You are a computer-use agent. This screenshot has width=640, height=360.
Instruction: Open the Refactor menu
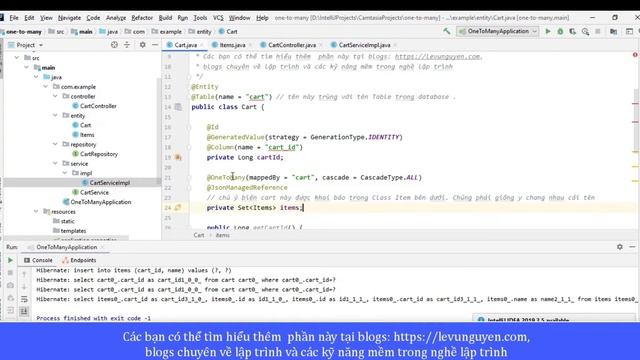tap(142, 18)
